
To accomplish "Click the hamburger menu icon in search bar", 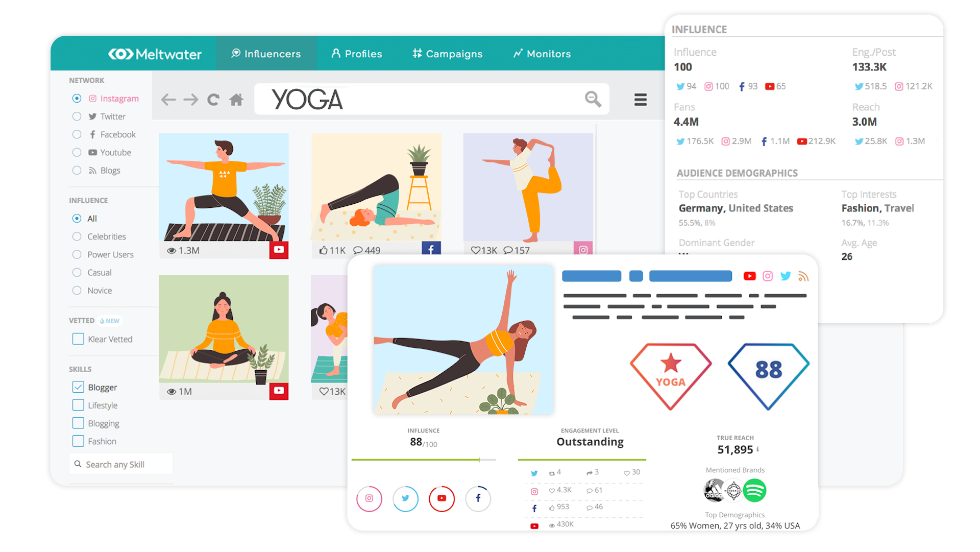I will point(641,100).
